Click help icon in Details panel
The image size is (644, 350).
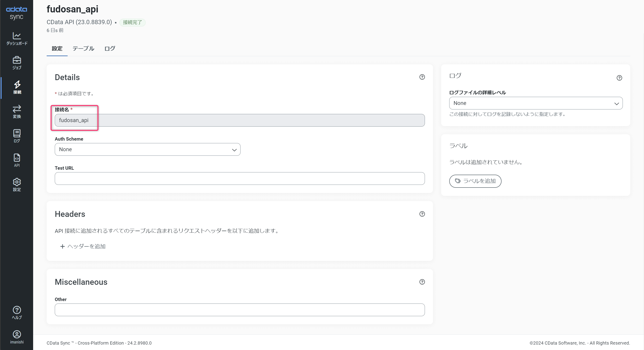point(422,77)
